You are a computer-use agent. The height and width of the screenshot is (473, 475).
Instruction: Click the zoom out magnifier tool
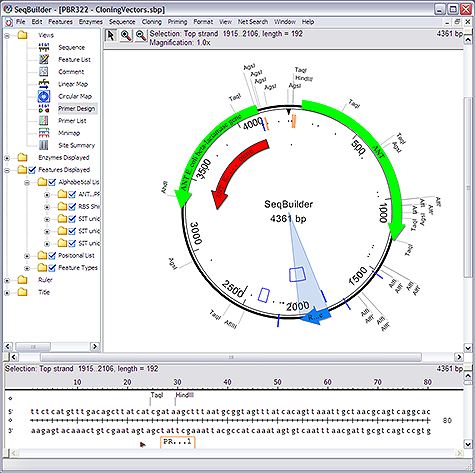click(x=141, y=35)
